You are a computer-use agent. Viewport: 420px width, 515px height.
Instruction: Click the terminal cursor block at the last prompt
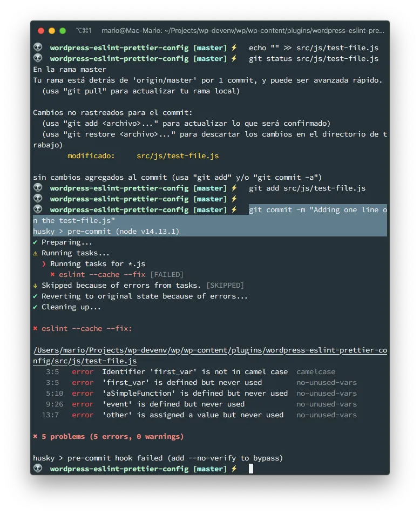(251, 469)
